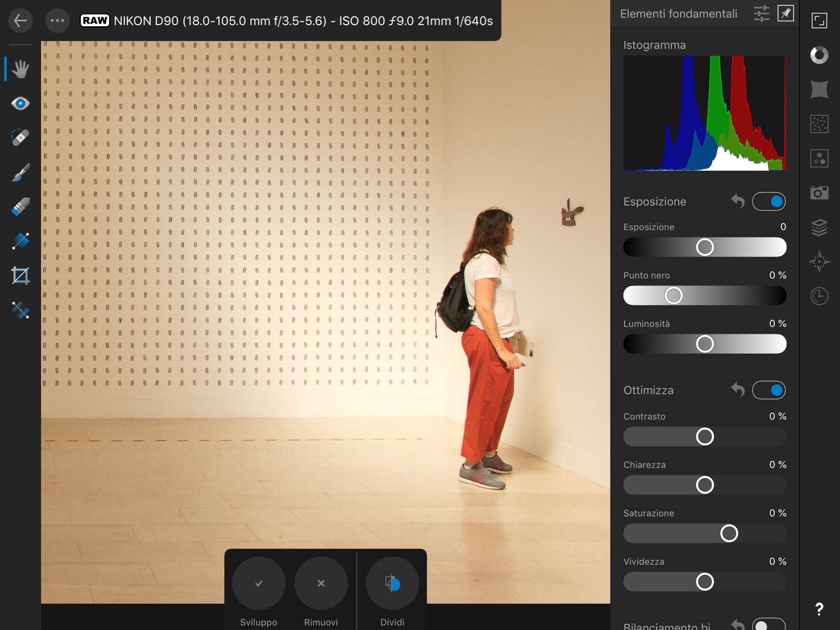The image size is (840, 630).
Task: Open the History clock studio
Action: pyautogui.click(x=820, y=296)
